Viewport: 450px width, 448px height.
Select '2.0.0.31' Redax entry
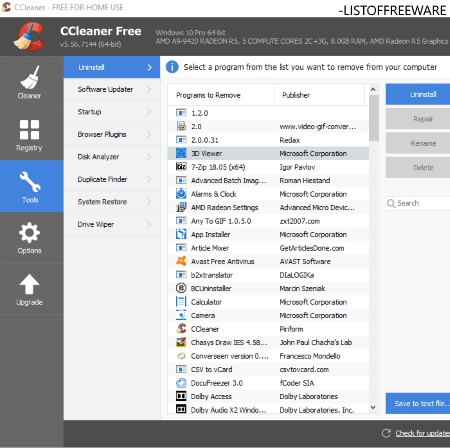(x=268, y=140)
